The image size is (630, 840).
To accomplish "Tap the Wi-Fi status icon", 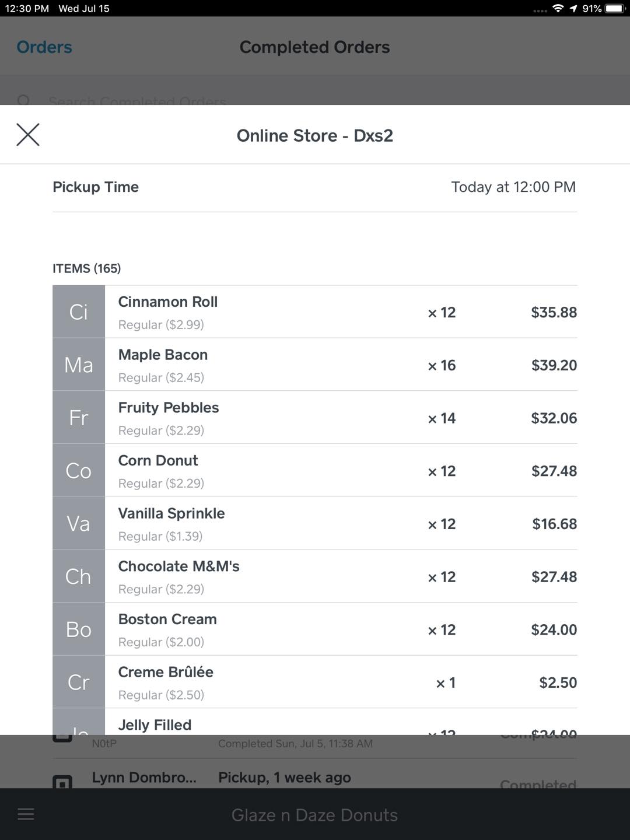I will click(x=558, y=8).
